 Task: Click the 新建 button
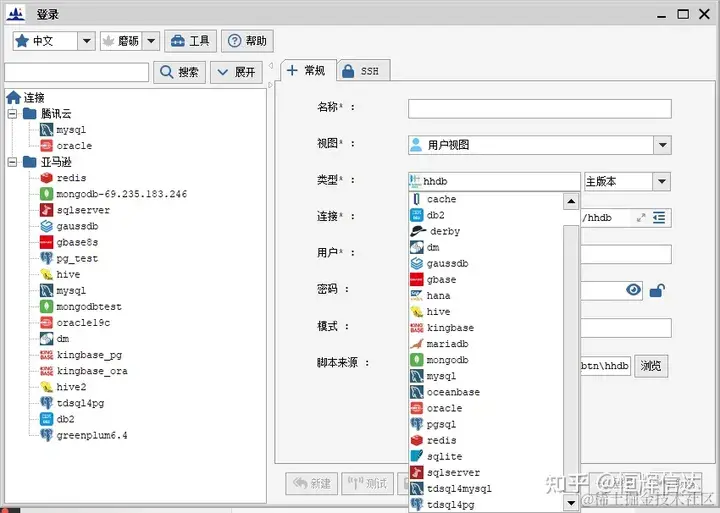click(x=311, y=484)
